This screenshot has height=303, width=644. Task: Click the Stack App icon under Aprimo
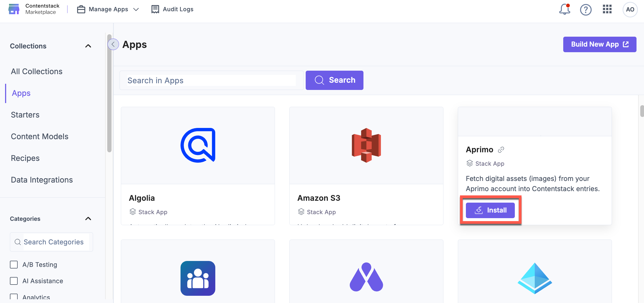pos(470,163)
